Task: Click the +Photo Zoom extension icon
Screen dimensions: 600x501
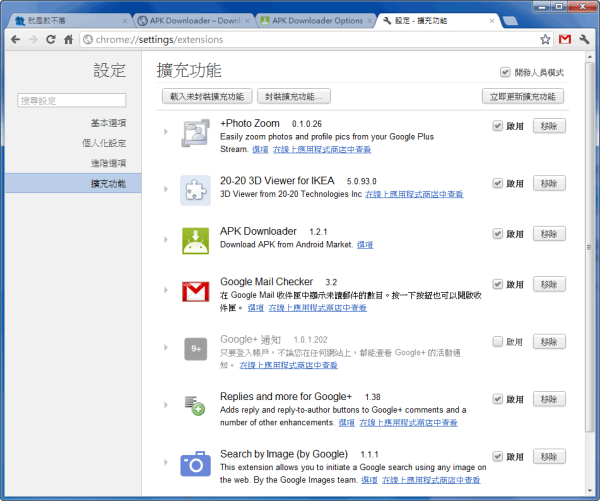Action: [195, 133]
